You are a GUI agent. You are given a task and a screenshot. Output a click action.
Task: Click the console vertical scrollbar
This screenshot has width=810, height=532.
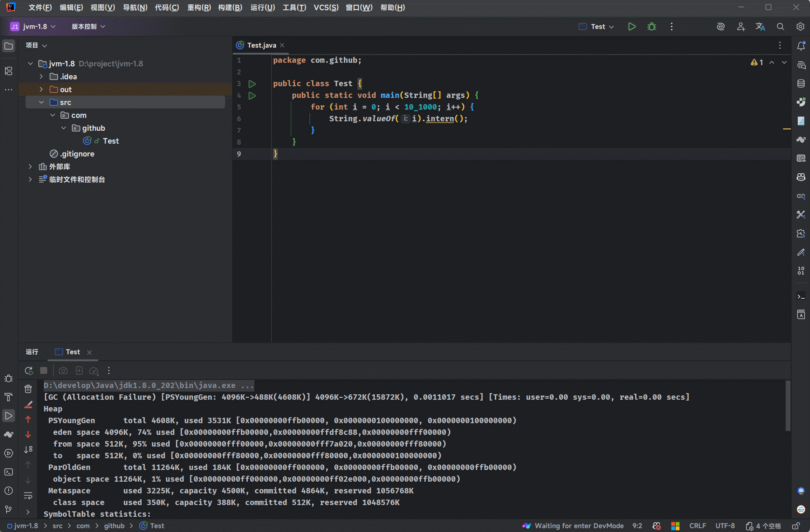pyautogui.click(x=788, y=406)
